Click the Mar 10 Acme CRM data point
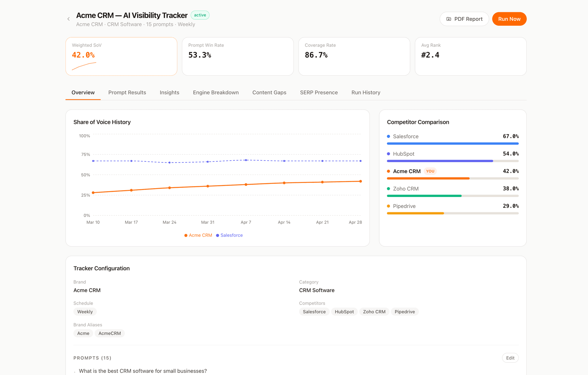Viewport: 588px width, 375px height. tap(93, 193)
